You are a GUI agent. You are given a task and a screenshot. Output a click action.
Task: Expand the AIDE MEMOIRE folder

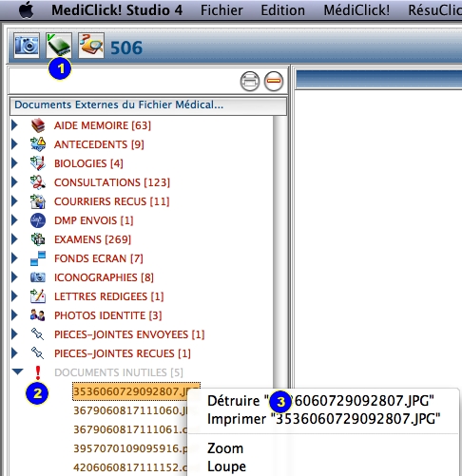tap(14, 125)
